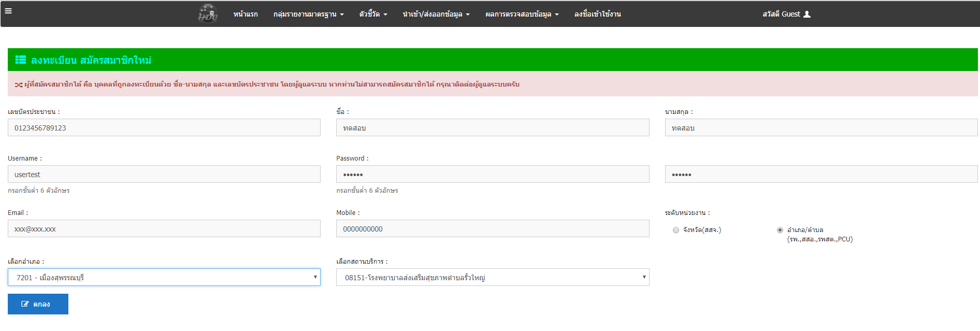Viewport: 980px width, 331px height.
Task: Open the เลือกสถานบริการ facility dropdown
Action: 492,277
